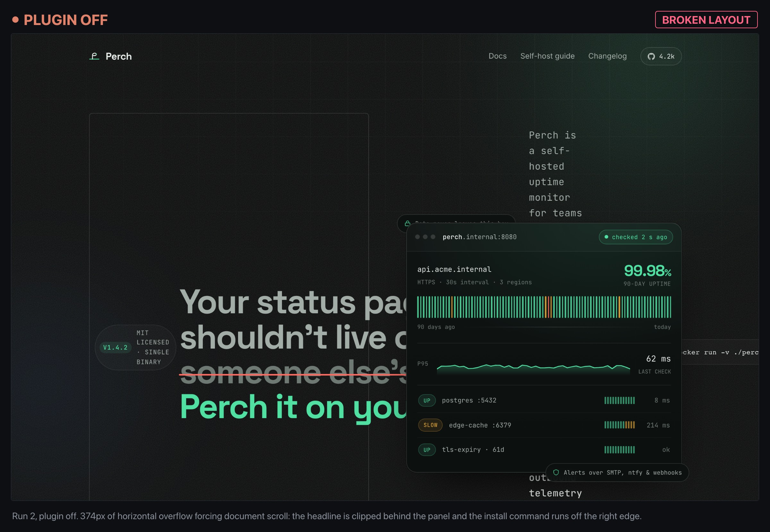Screen dimensions: 770x532
Task: Click the shield icon in alerts pill
Action: click(x=556, y=472)
